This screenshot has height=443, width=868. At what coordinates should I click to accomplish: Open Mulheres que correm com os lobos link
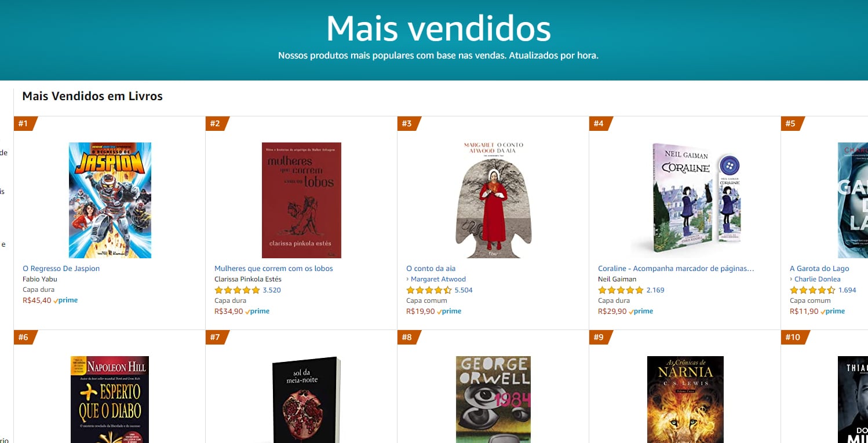pyautogui.click(x=273, y=269)
